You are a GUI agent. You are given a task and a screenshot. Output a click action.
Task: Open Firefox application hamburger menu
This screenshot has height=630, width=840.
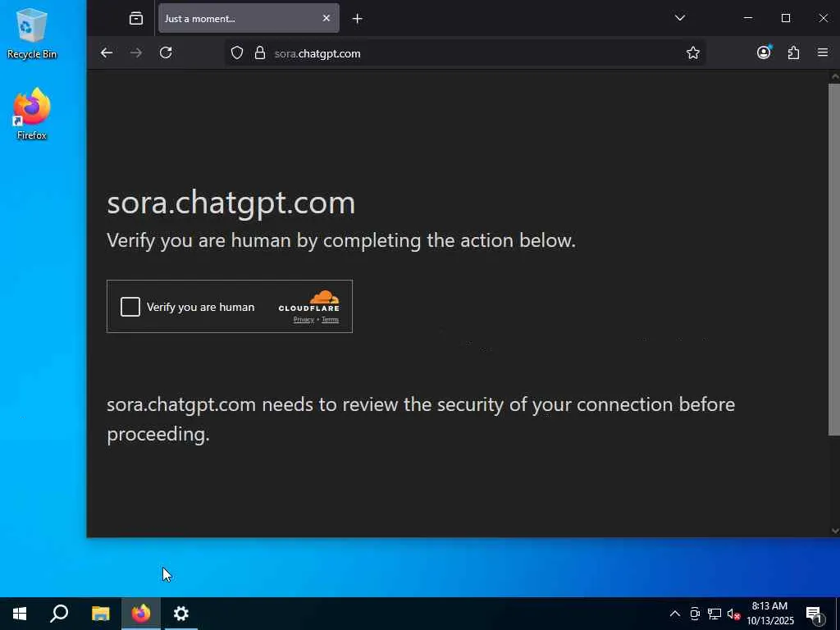pos(823,52)
